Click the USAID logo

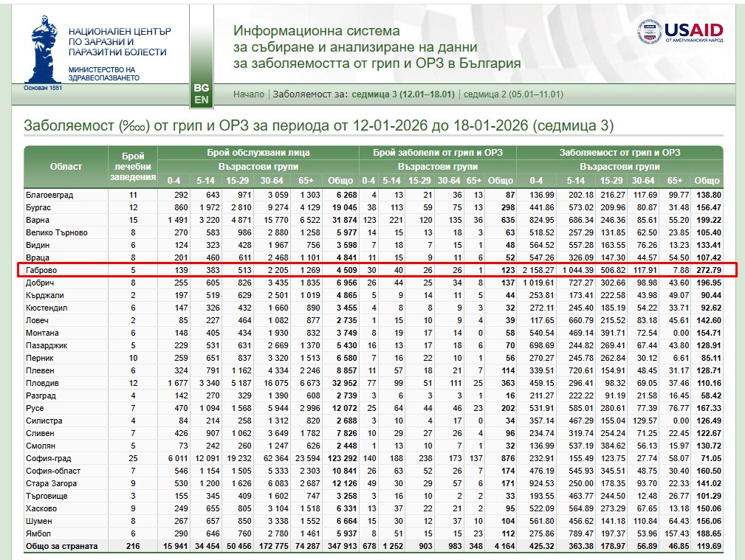pos(680,31)
